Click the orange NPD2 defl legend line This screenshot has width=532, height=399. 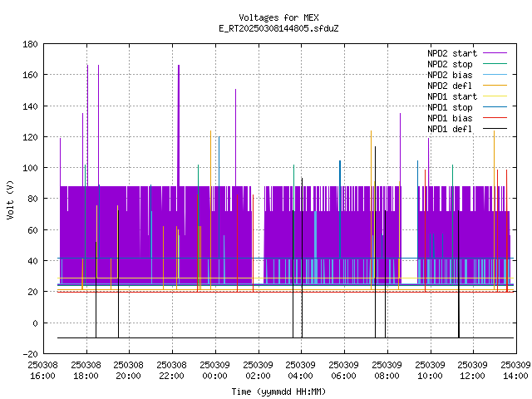pos(495,85)
